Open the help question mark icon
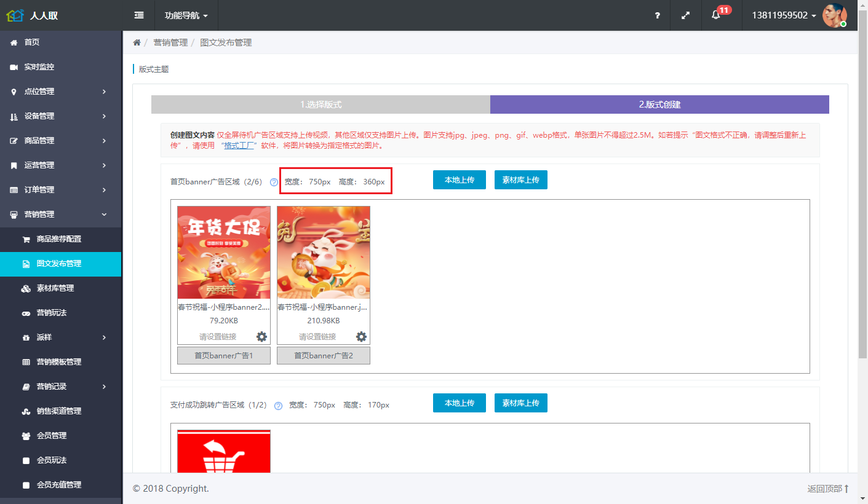The height and width of the screenshot is (504, 868). 658,15
